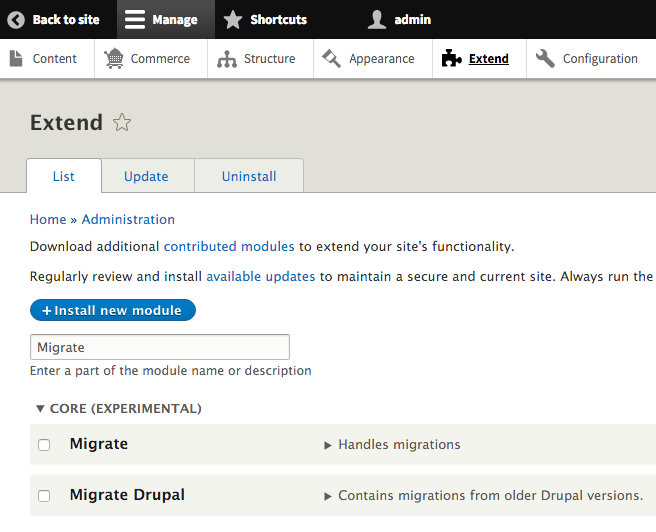656x532 pixels.
Task: Open the Shortcuts star icon
Action: [233, 20]
